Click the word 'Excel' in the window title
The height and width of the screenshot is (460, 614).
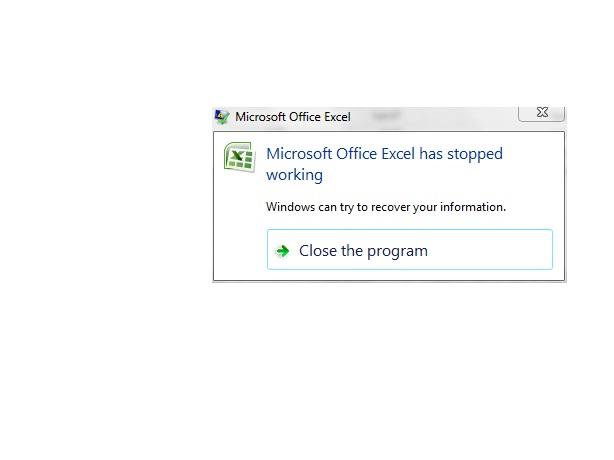337,117
